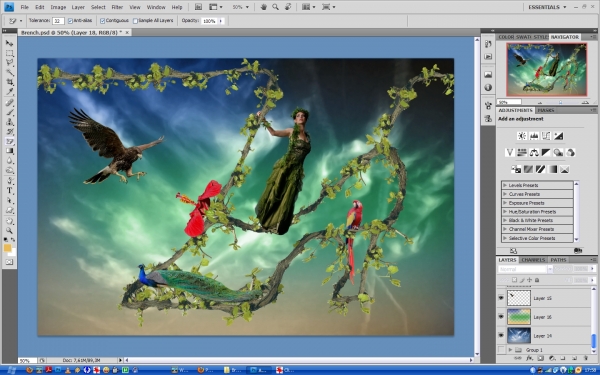The width and height of the screenshot is (600, 375).
Task: Hide Layer 14 visibility eye
Action: tap(501, 335)
